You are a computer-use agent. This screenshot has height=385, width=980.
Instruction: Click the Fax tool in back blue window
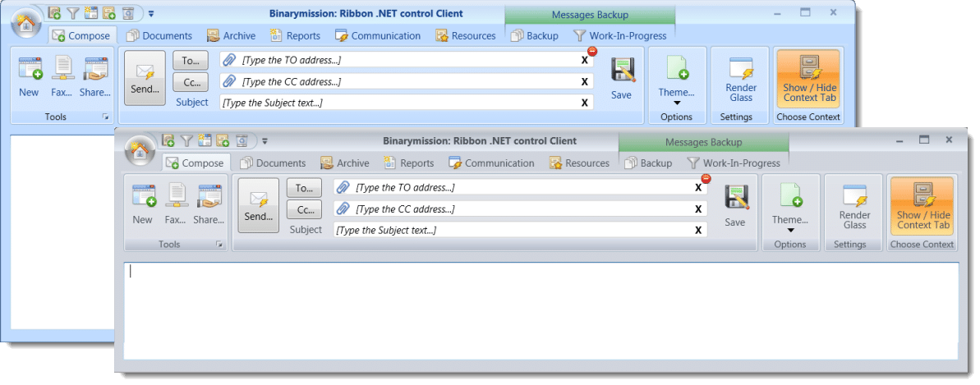(62, 76)
